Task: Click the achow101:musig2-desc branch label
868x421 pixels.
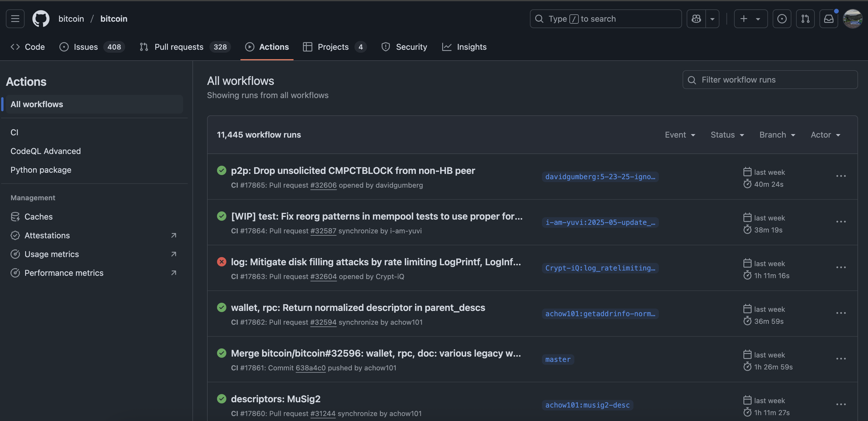Action: (x=587, y=405)
